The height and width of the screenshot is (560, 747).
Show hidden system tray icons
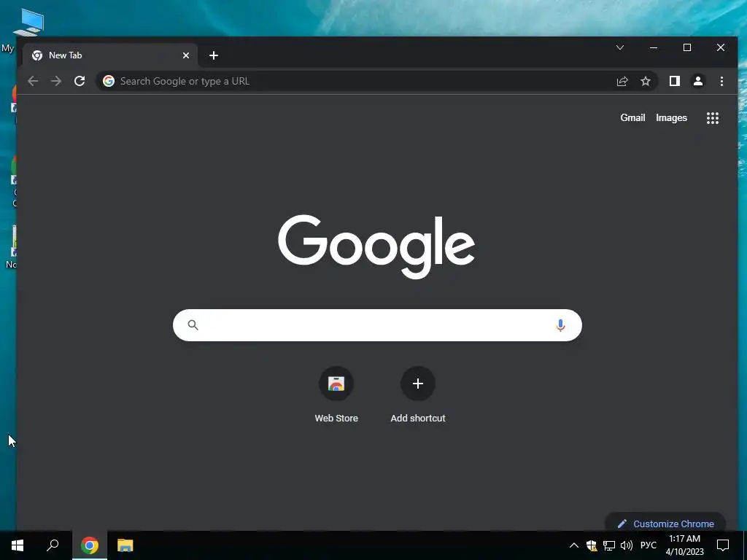click(x=574, y=545)
